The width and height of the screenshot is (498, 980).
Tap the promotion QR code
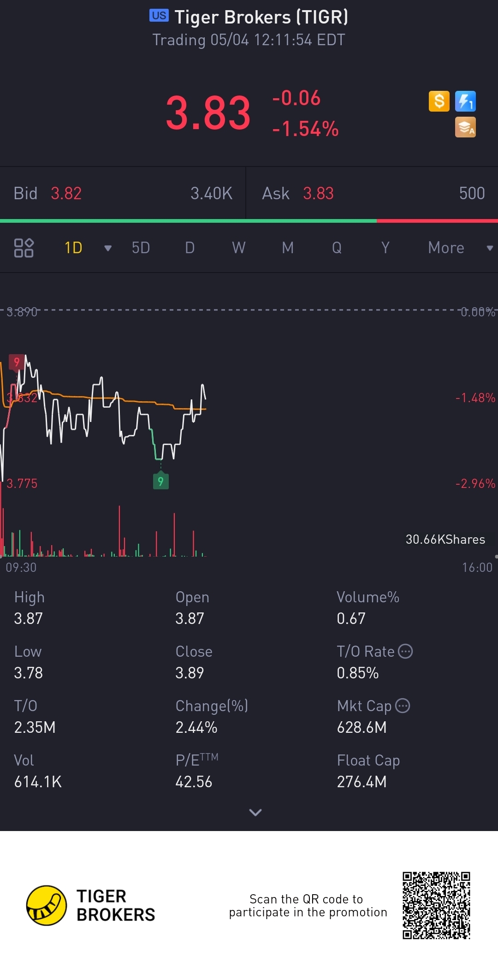(436, 905)
